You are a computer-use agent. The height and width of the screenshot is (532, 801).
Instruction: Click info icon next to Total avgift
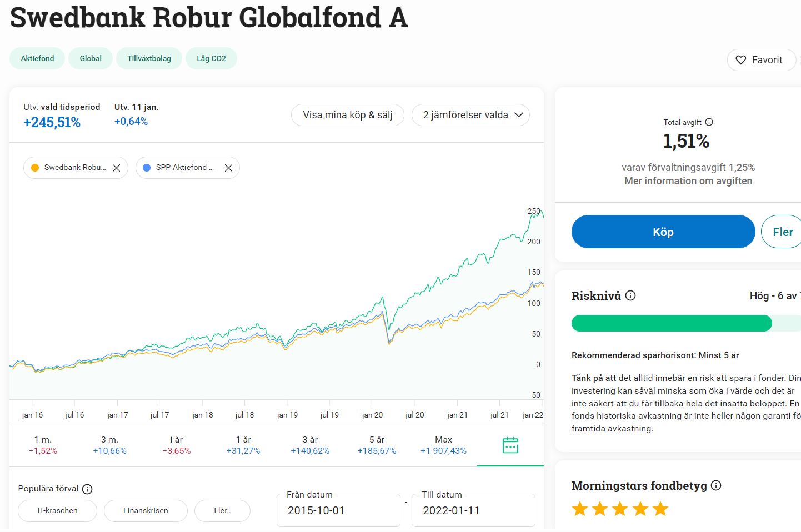(x=709, y=122)
